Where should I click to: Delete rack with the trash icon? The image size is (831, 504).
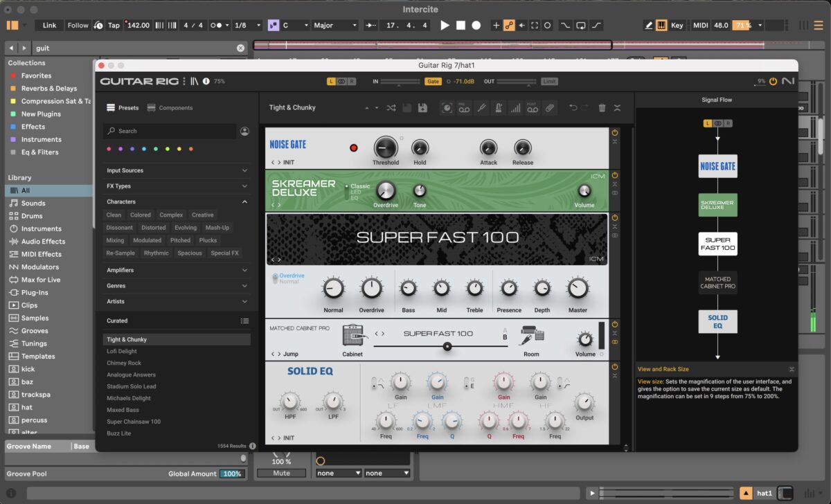[x=602, y=108]
